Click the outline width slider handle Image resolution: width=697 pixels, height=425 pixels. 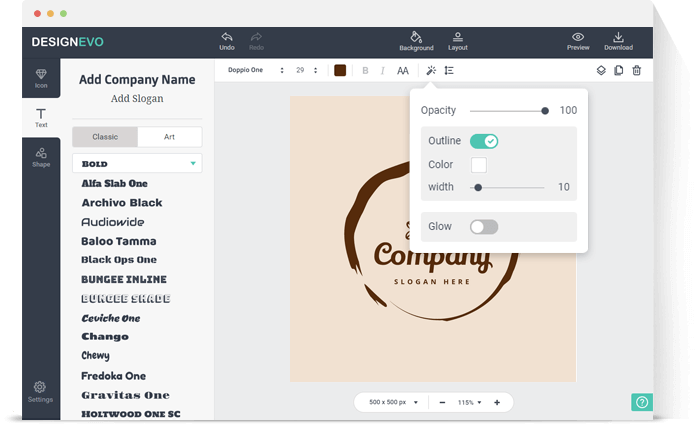click(x=478, y=188)
